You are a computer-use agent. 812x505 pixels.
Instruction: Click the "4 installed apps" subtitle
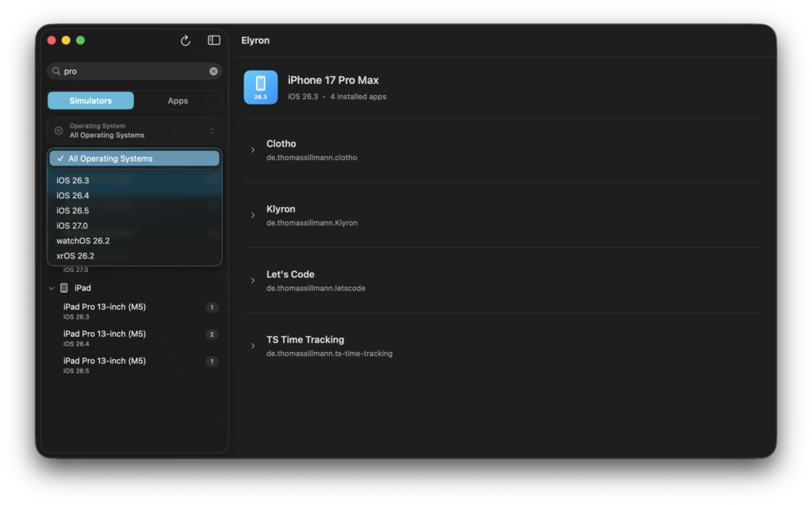358,97
